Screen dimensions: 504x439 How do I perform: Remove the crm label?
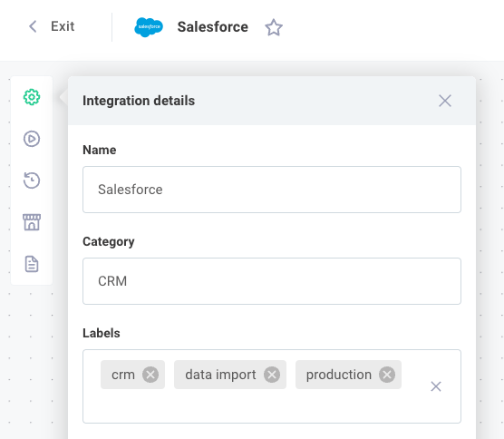pyautogui.click(x=150, y=375)
